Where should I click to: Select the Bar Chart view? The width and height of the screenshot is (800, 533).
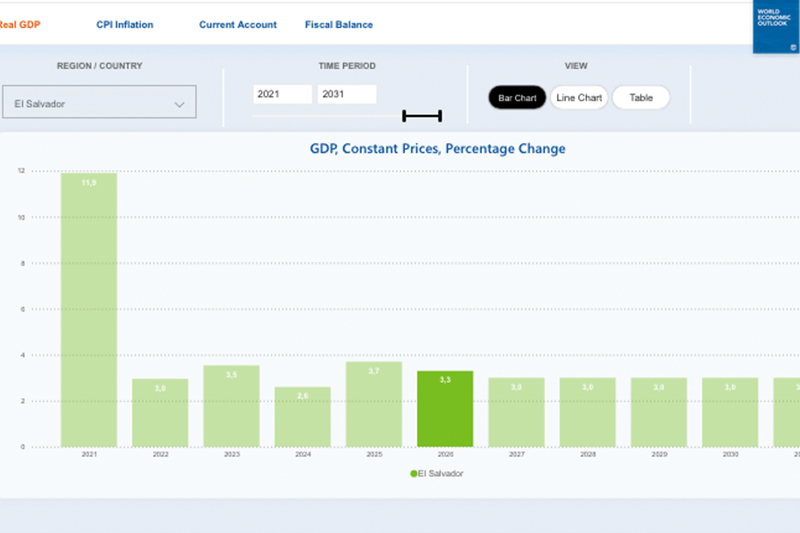516,98
